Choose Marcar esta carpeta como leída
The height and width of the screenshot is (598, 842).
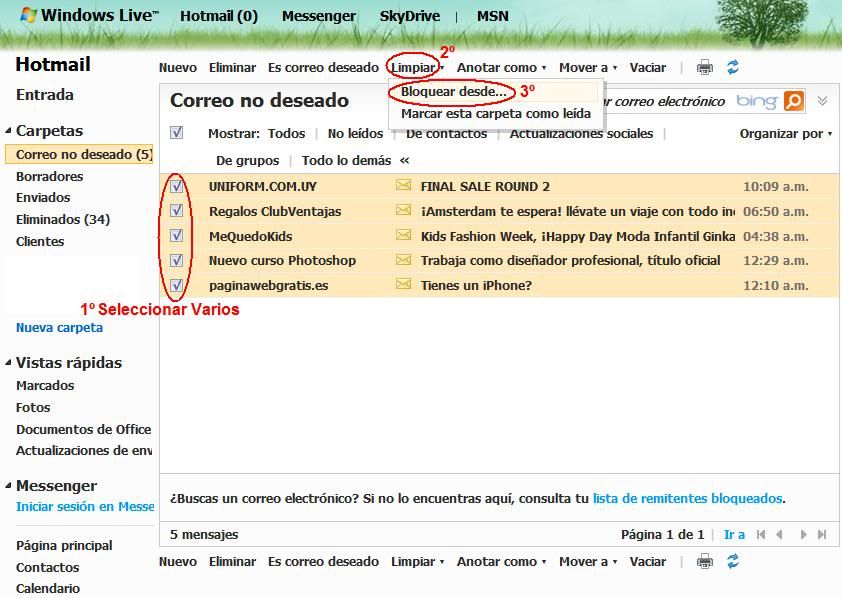496,114
